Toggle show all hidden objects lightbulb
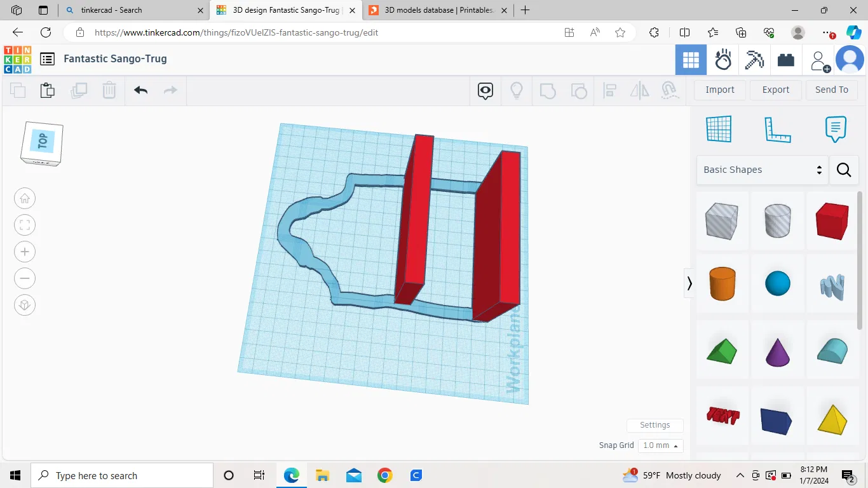The width and height of the screenshot is (868, 488). 517,90
